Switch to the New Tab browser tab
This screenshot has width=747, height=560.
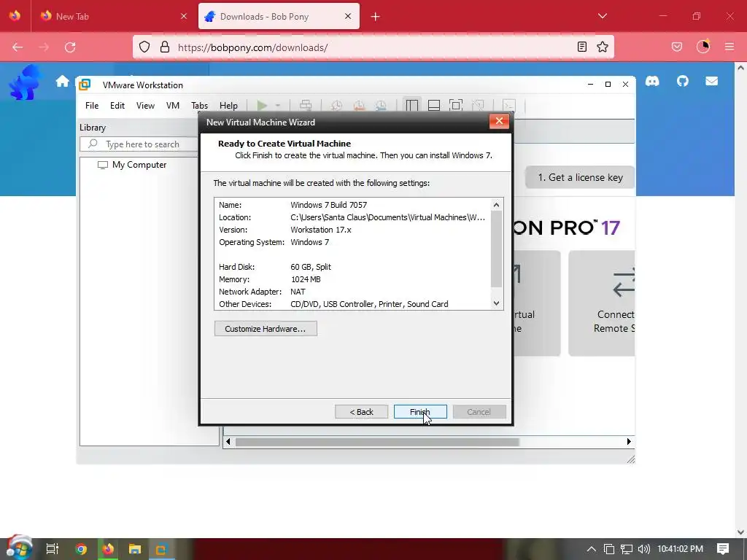click(115, 16)
